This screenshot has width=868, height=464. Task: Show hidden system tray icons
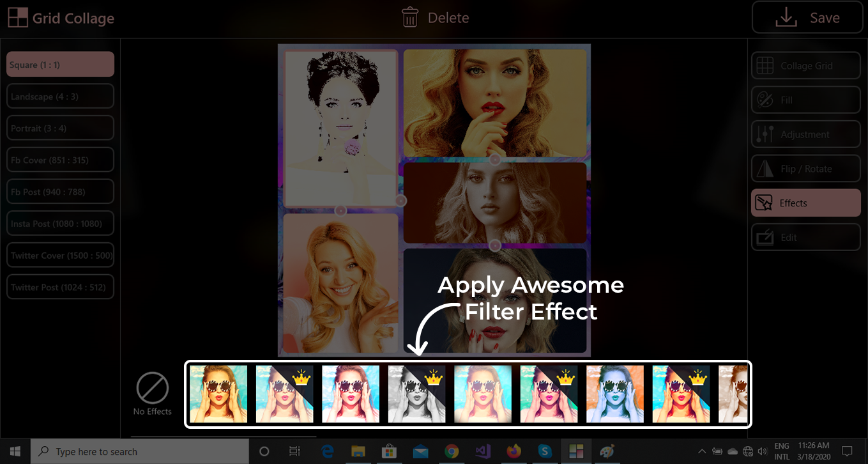703,451
